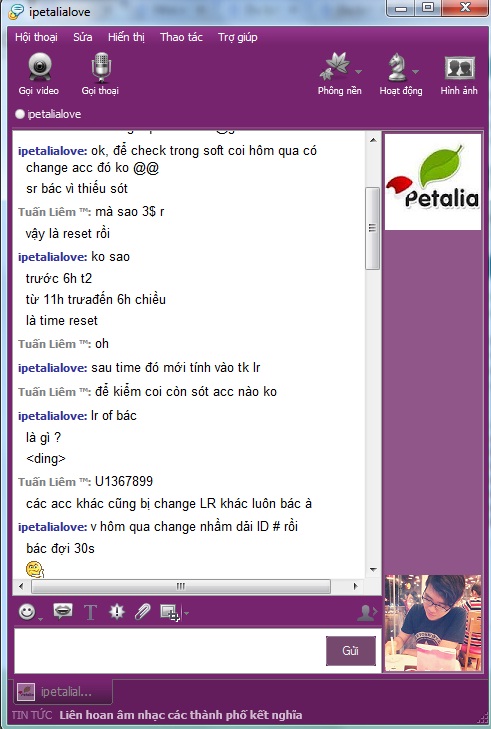
Task: Open the audibles lips icon
Action: click(x=63, y=611)
